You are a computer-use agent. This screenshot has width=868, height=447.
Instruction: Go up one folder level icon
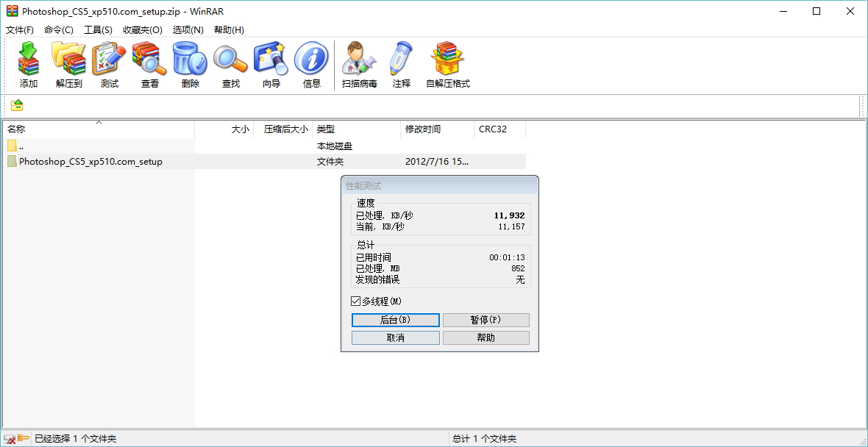tap(17, 105)
